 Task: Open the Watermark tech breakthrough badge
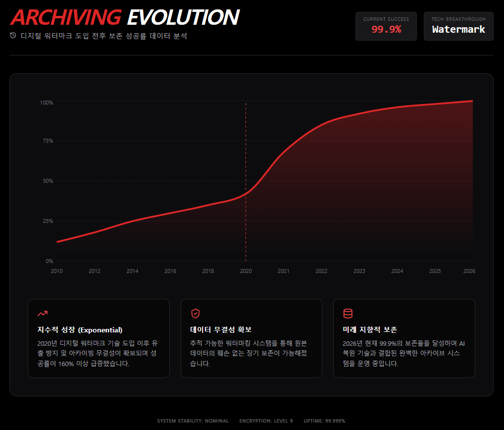pos(458,26)
